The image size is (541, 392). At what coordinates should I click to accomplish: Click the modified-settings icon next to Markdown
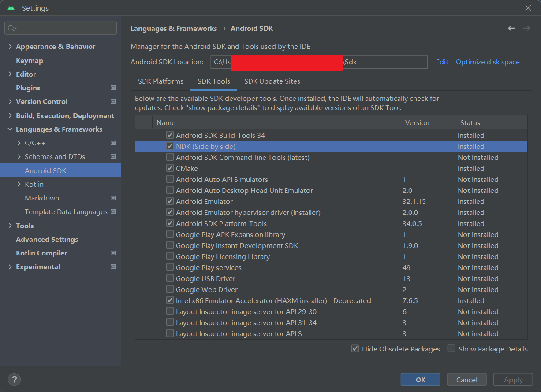[114, 198]
